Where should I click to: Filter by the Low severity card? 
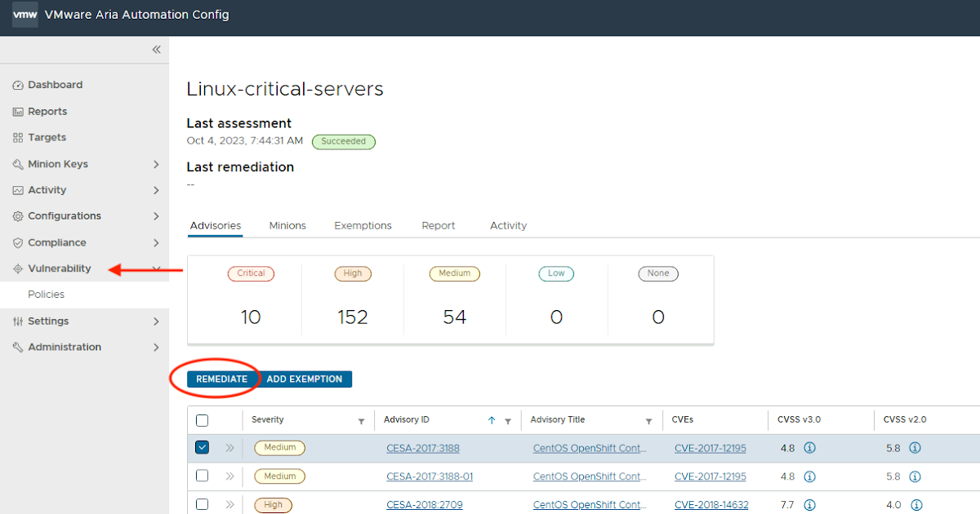pyautogui.click(x=556, y=299)
